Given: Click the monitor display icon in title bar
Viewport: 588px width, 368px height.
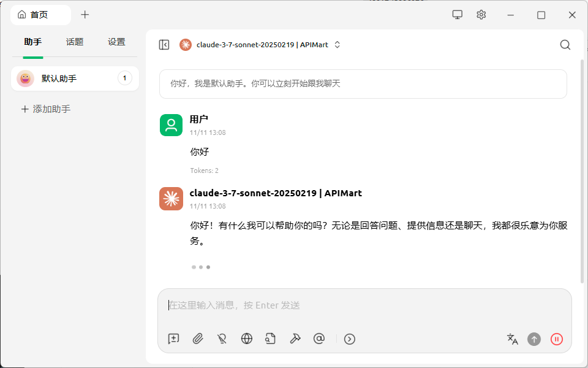Looking at the screenshot, I should [x=457, y=15].
